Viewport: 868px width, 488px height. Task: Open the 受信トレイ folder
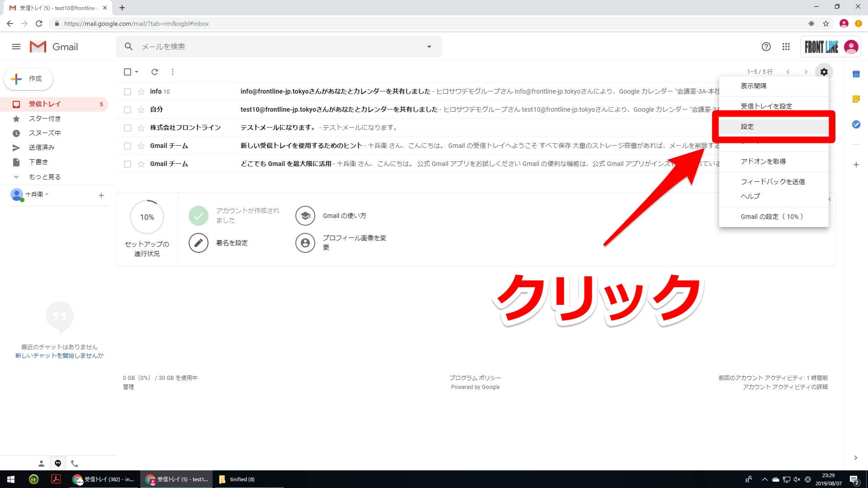54,104
